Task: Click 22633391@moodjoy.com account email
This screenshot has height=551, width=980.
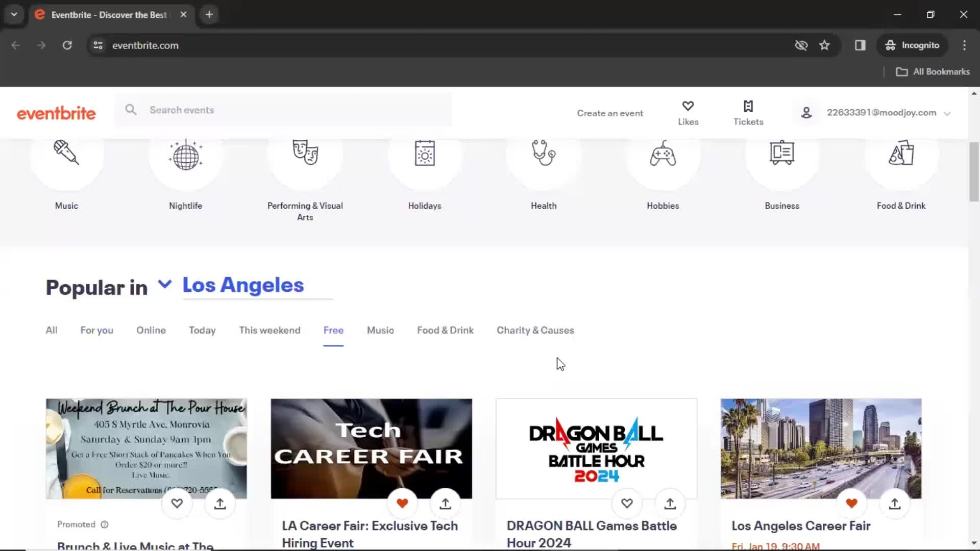Action: tap(881, 112)
